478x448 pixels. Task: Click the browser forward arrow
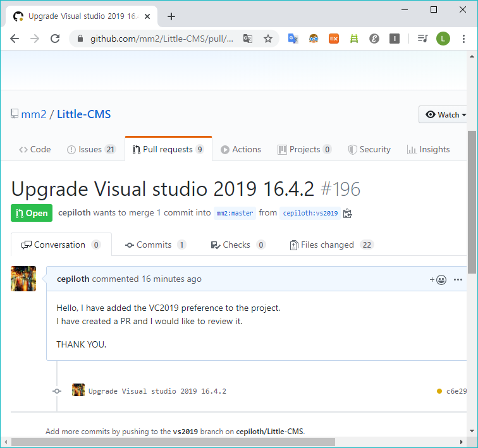click(x=35, y=39)
